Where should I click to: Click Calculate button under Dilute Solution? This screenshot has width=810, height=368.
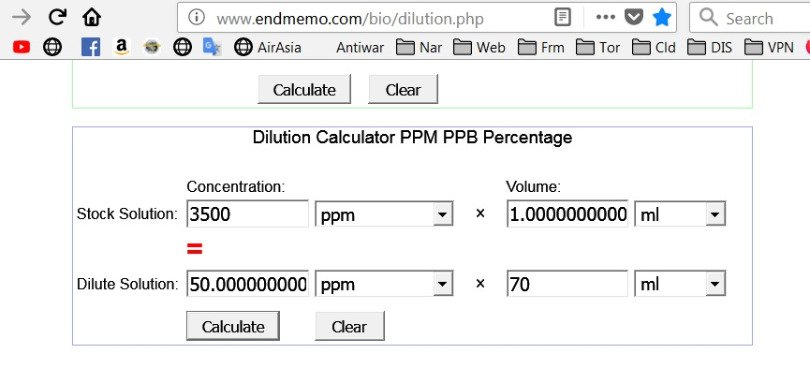pos(233,326)
